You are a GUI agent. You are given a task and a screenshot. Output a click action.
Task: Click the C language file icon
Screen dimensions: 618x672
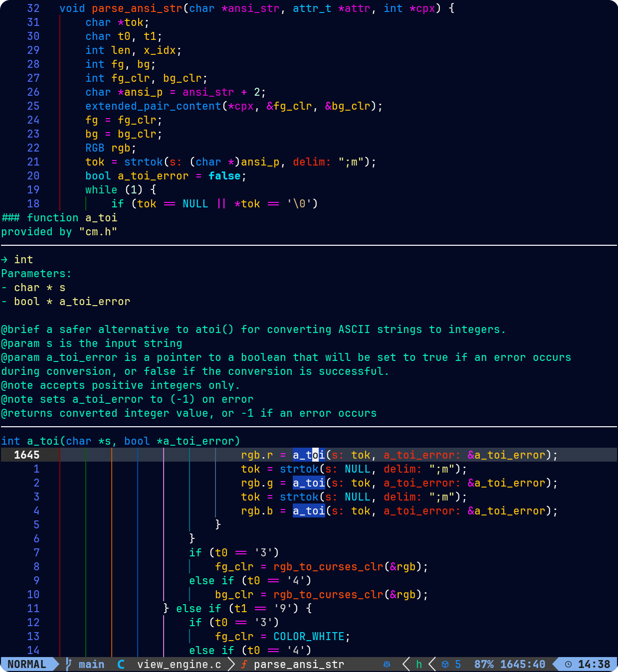pyautogui.click(x=121, y=665)
